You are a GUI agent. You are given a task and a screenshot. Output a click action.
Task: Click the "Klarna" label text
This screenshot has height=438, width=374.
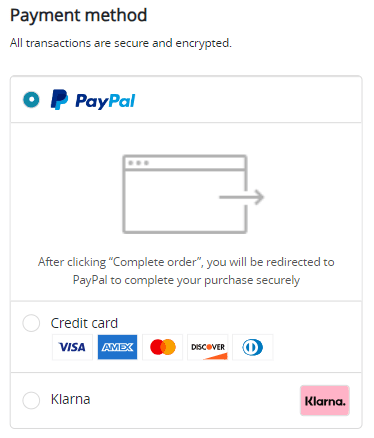pyautogui.click(x=70, y=399)
